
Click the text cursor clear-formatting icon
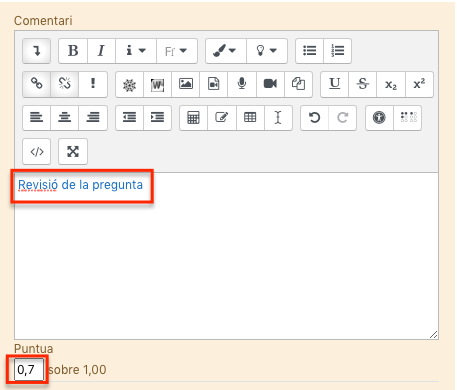coord(278,118)
